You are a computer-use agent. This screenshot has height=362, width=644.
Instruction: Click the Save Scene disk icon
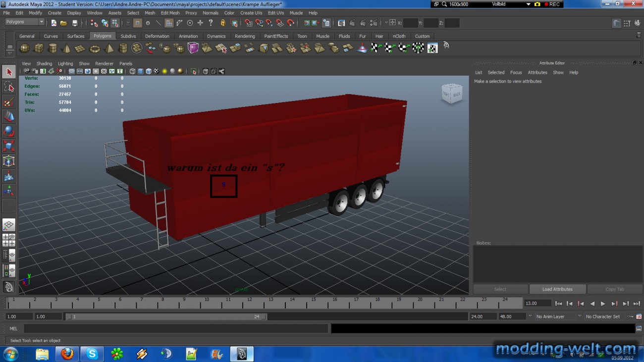(75, 23)
